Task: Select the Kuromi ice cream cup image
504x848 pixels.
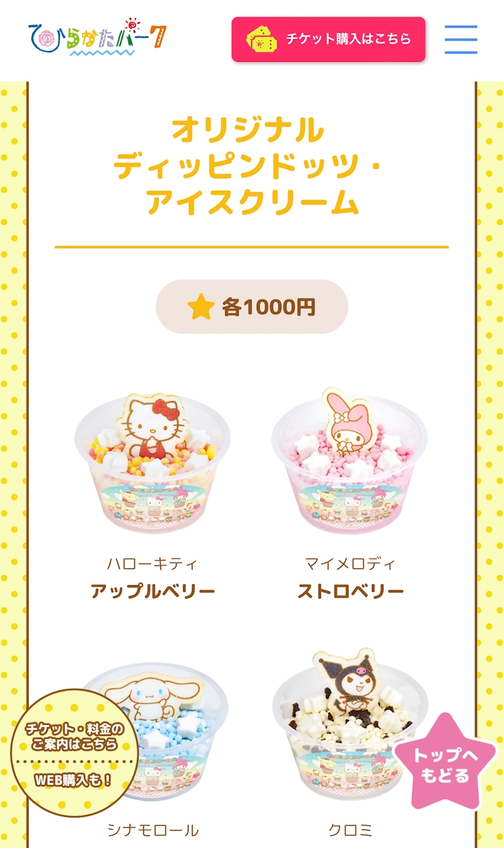Action: 349,725
